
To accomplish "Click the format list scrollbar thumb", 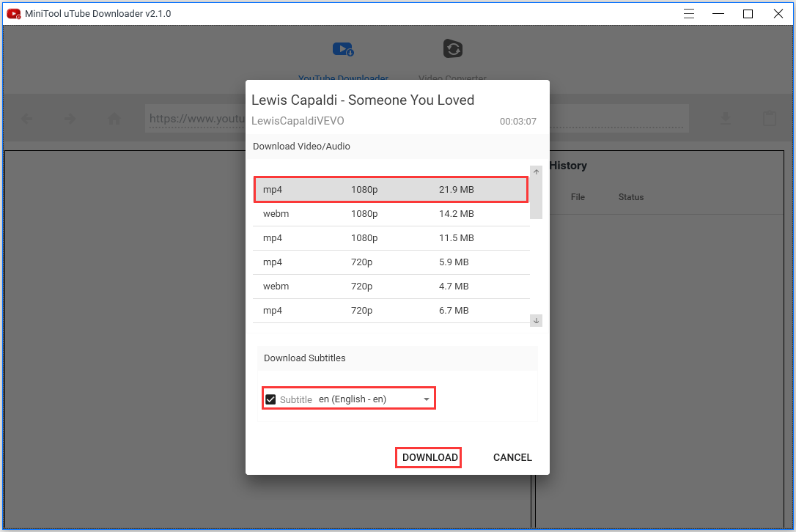I will click(x=536, y=198).
